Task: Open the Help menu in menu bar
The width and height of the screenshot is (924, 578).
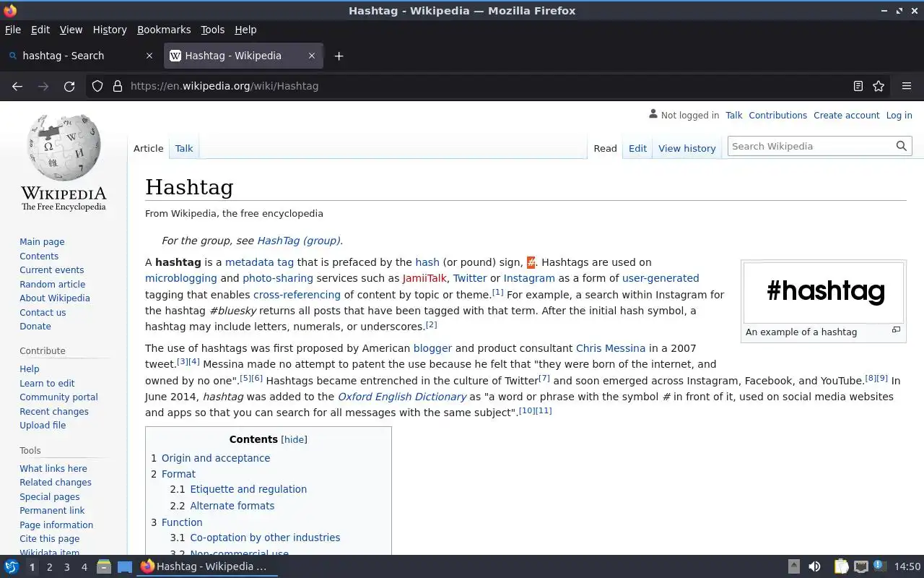Action: click(x=245, y=30)
